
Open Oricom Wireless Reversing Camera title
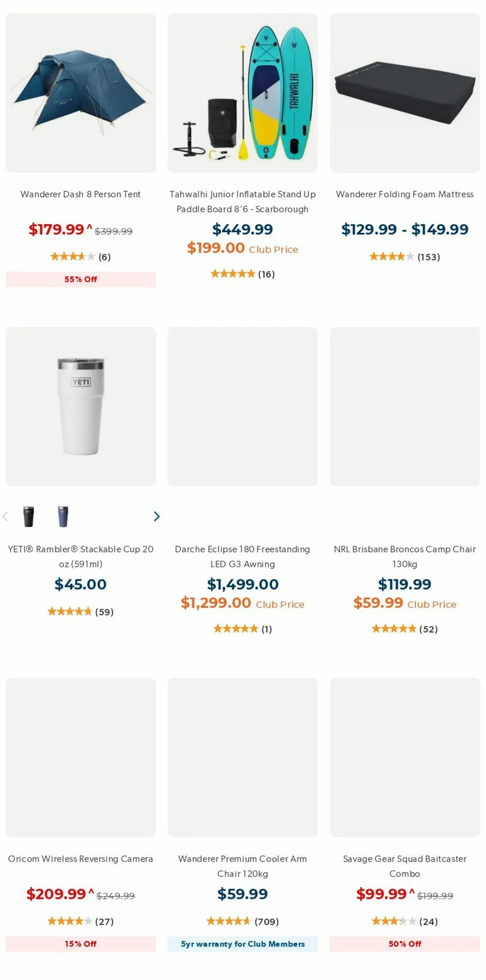(80, 859)
